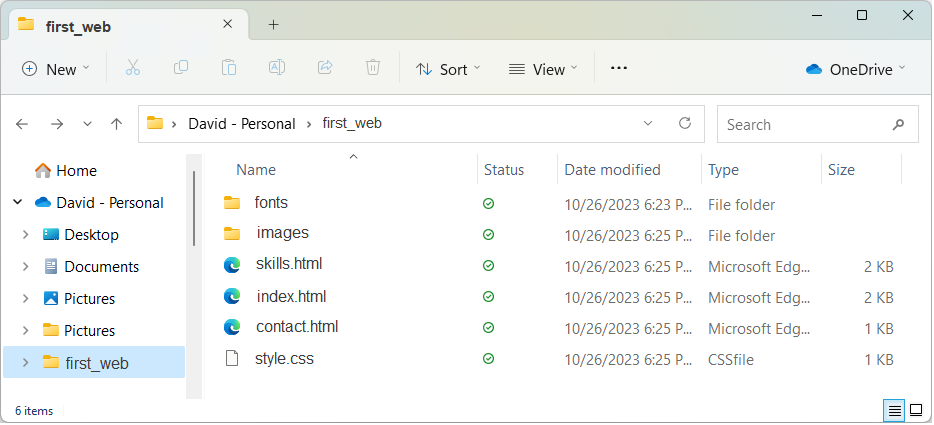This screenshot has height=425, width=934.
Task: Open the See more ellipsis menu
Action: (618, 68)
